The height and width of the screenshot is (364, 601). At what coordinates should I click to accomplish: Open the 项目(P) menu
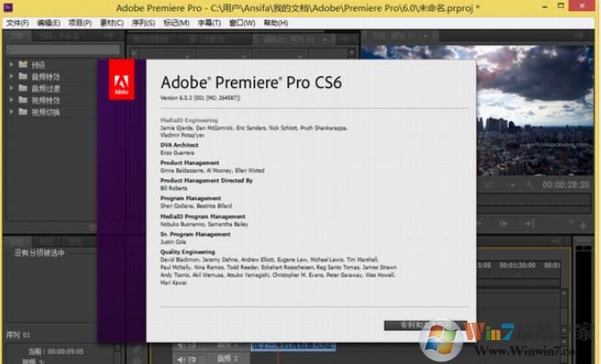coord(80,23)
